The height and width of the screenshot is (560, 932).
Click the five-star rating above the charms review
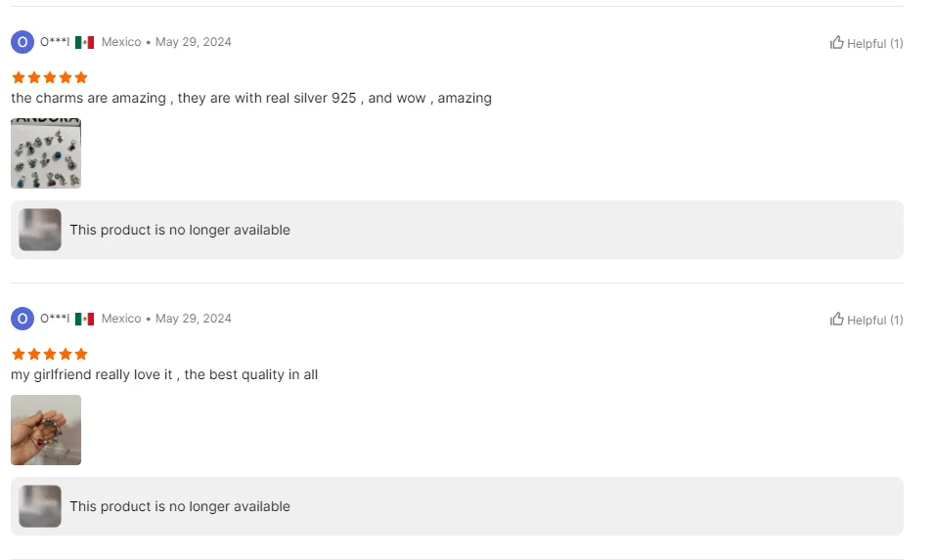50,77
